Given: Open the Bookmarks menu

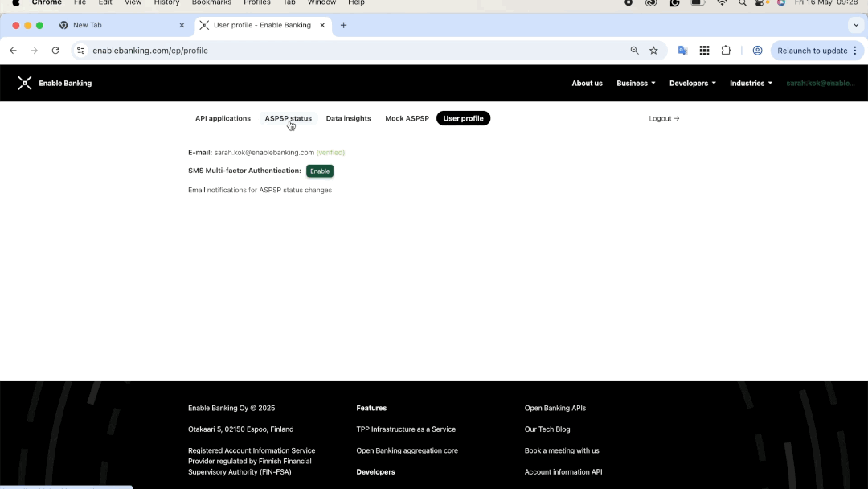Looking at the screenshot, I should [x=211, y=2].
